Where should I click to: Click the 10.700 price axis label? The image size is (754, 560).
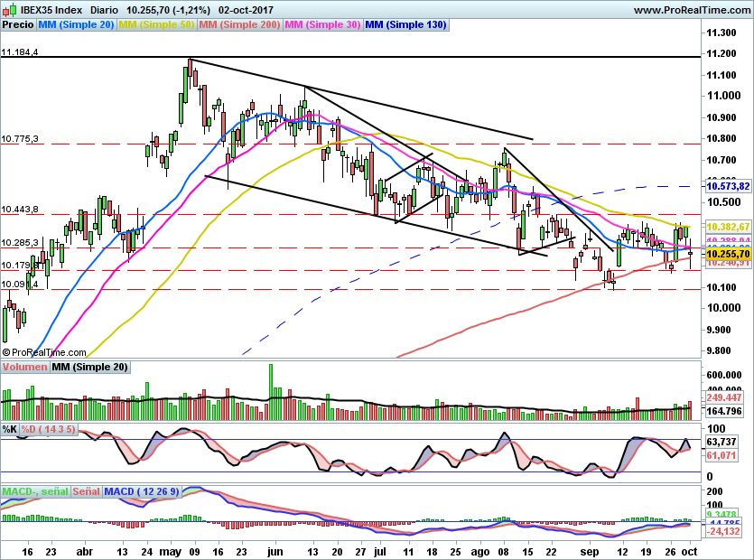point(721,160)
